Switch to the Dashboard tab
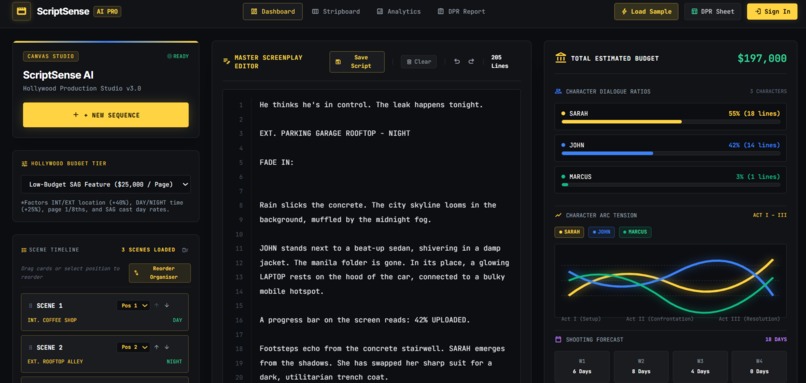The width and height of the screenshot is (806, 383). 273,11
